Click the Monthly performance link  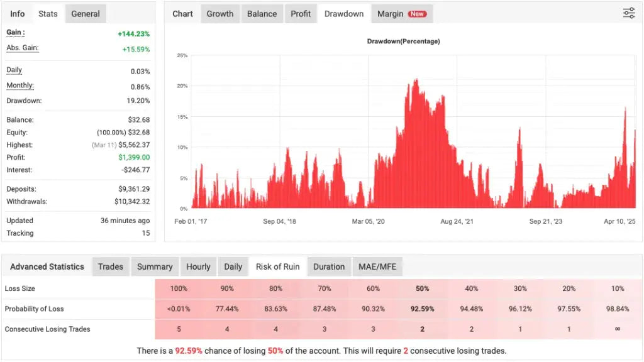19,85
